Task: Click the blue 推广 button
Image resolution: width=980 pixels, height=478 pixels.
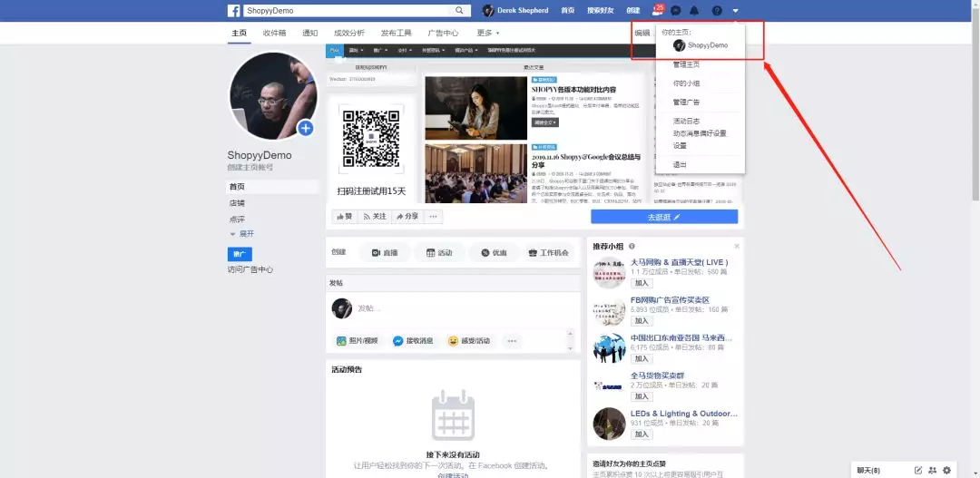Action: pyautogui.click(x=240, y=254)
